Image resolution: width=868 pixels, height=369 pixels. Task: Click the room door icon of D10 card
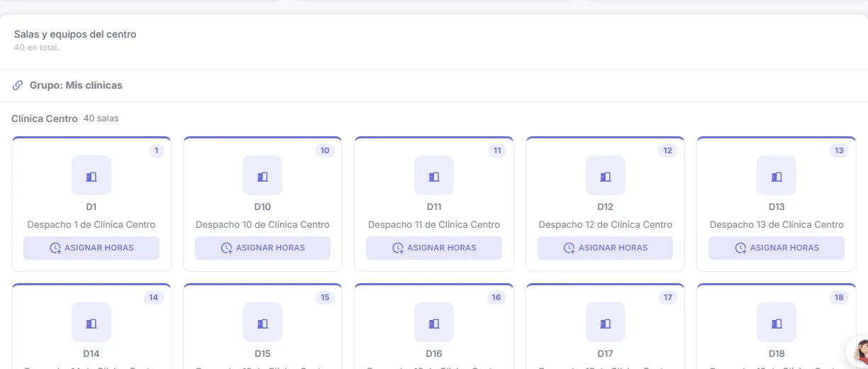click(x=262, y=175)
